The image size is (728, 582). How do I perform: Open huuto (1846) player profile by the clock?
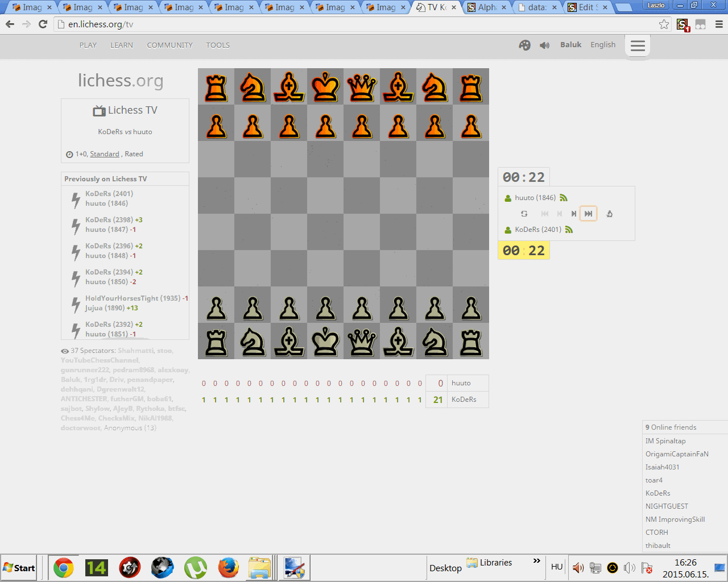coord(535,198)
